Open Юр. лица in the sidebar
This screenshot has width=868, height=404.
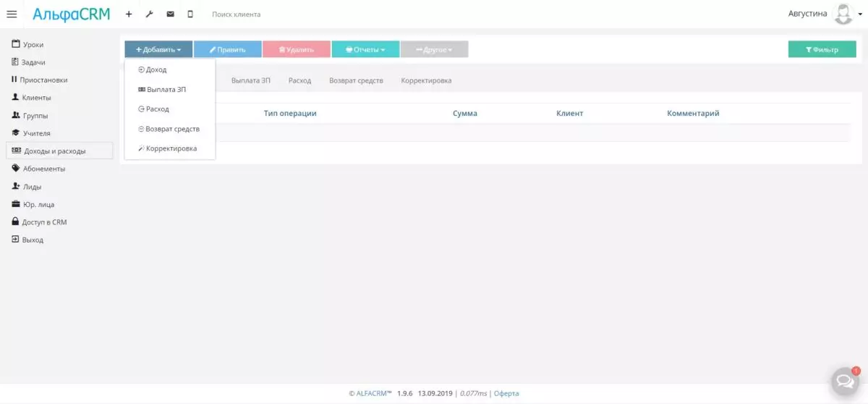coord(39,204)
